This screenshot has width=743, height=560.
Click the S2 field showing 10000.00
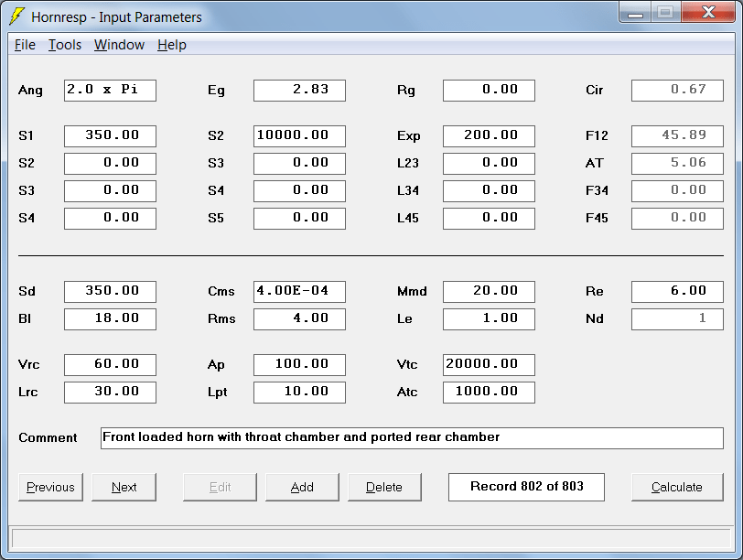299,136
